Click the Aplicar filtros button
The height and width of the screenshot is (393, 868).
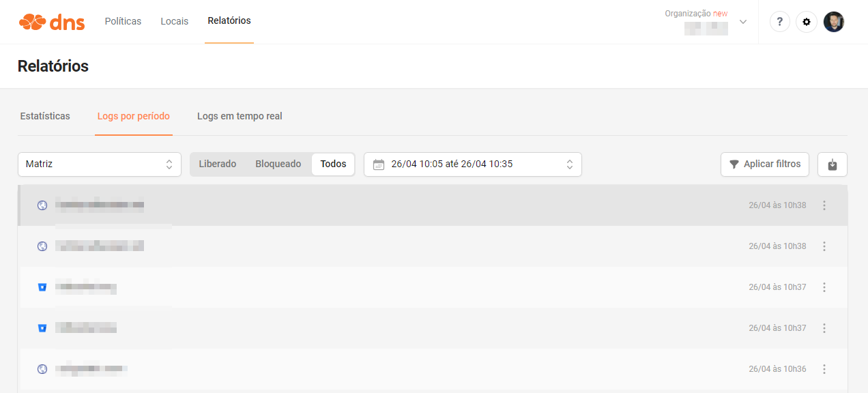click(765, 164)
